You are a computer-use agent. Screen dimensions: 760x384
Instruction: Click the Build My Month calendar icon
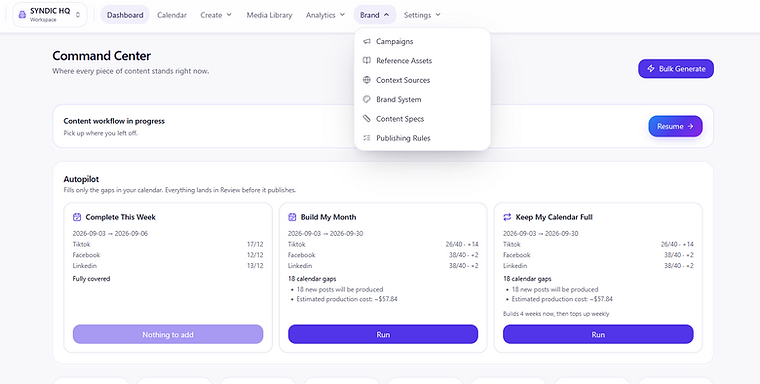pos(292,217)
